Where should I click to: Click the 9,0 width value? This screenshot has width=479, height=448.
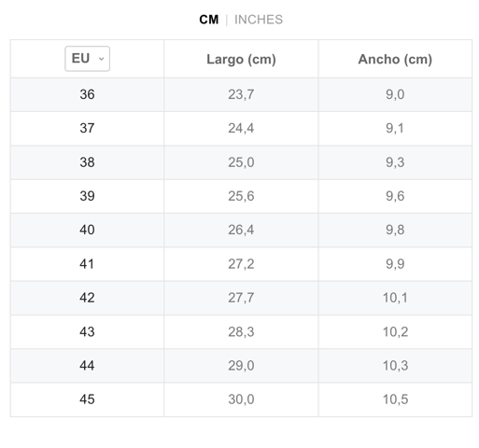(x=395, y=94)
